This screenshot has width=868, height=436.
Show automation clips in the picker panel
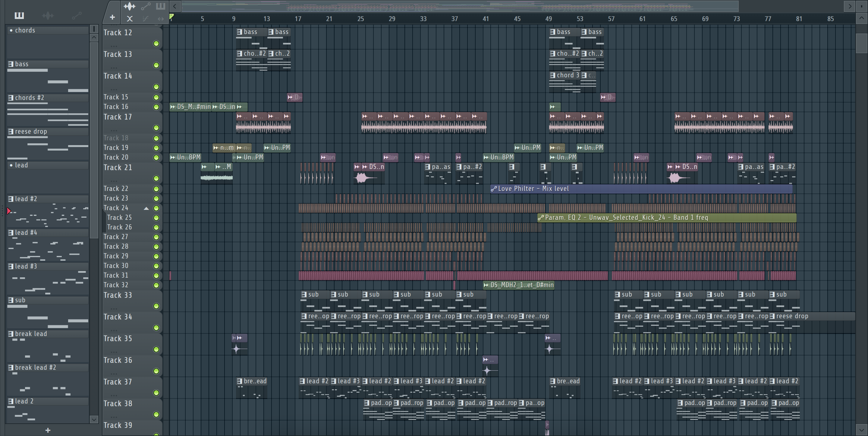(x=77, y=15)
